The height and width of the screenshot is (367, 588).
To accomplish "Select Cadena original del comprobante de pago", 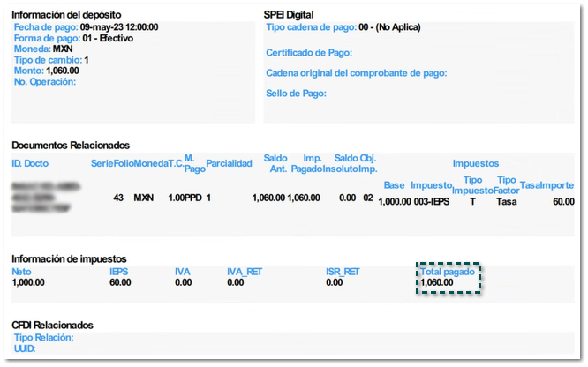I will [357, 73].
